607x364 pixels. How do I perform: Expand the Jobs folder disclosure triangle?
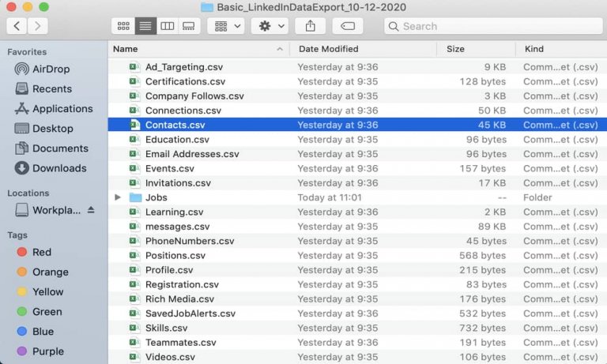(x=119, y=197)
